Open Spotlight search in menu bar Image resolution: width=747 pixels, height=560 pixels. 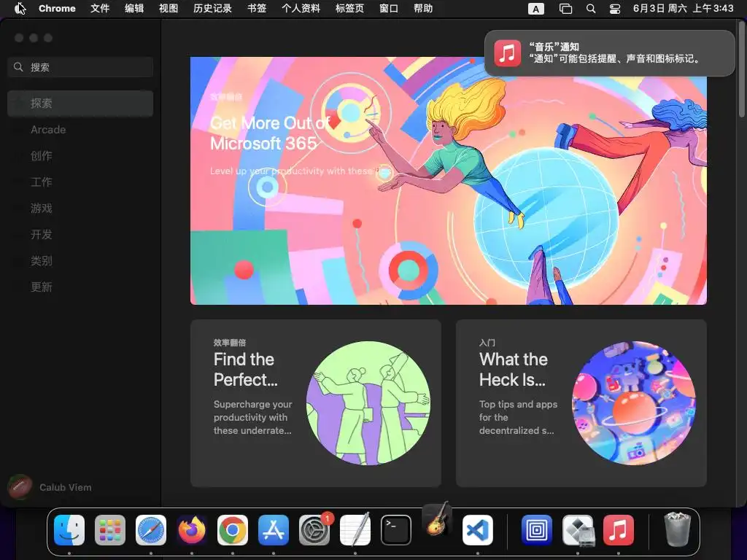(x=591, y=9)
